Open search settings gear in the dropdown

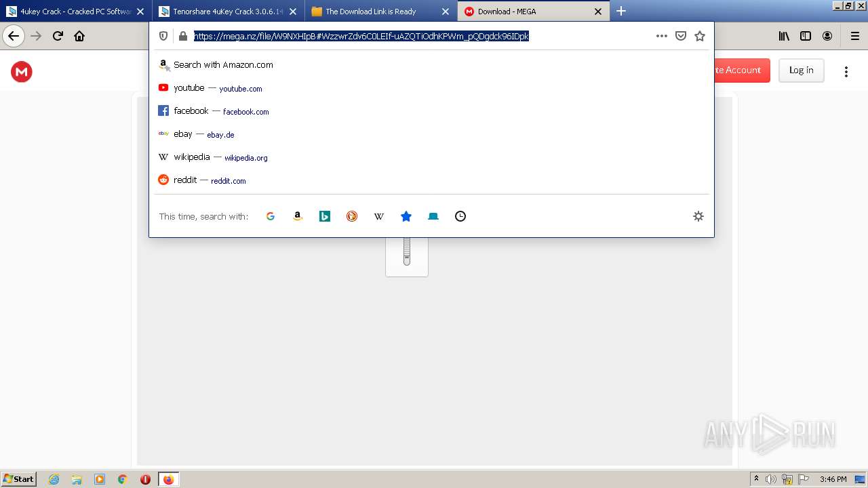point(698,216)
